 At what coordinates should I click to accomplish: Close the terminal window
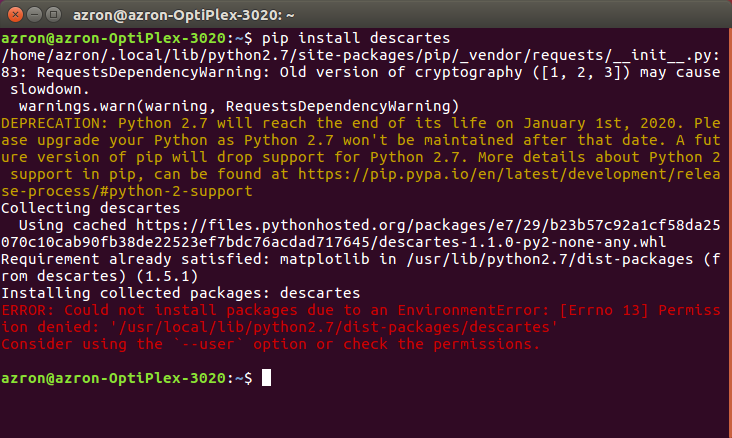point(14,16)
